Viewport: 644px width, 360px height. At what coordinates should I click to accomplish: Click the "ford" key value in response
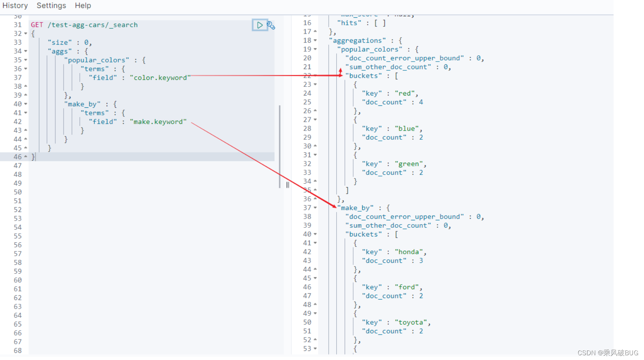[x=407, y=287]
